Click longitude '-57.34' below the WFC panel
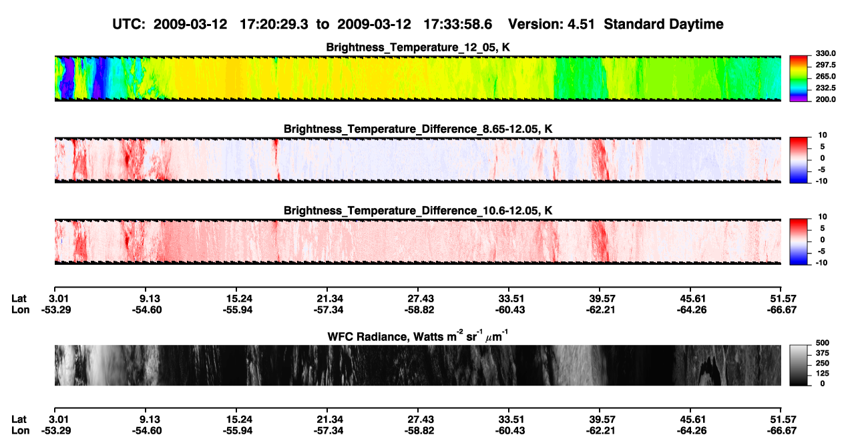This screenshot has height=445, width=868. [x=327, y=430]
